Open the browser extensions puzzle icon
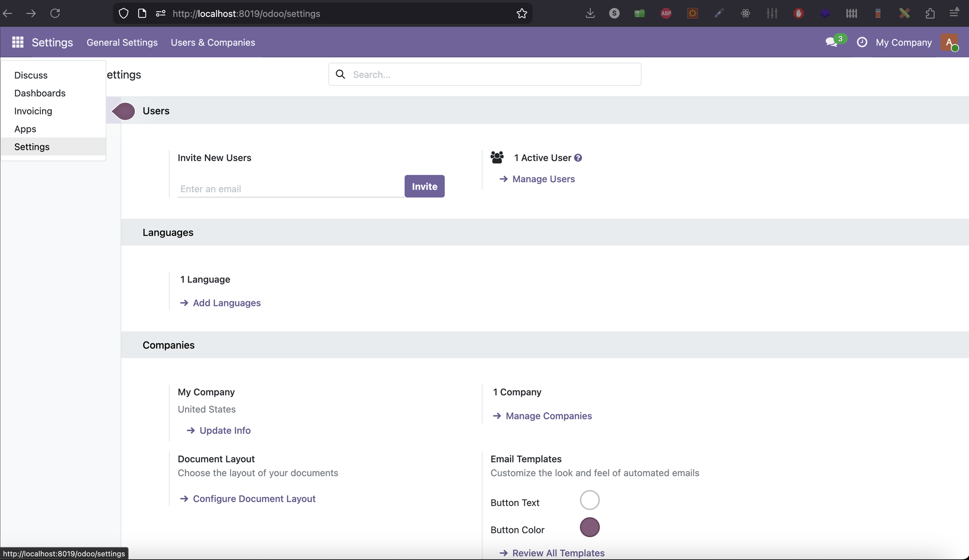 click(x=930, y=13)
